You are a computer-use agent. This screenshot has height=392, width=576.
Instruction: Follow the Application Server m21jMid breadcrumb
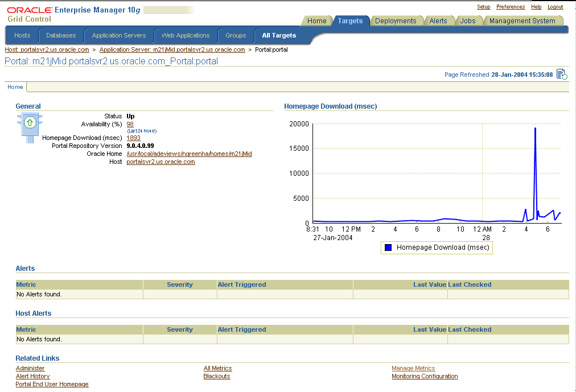172,49
